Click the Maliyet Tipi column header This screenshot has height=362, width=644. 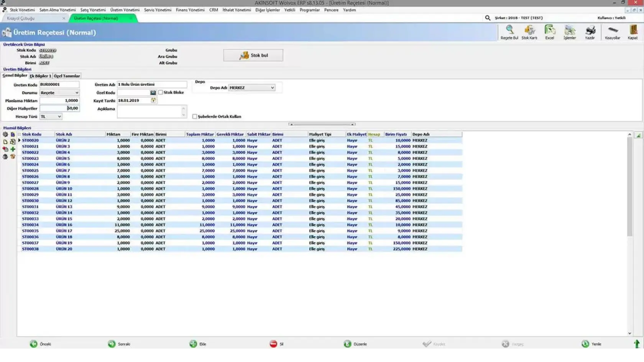327,134
